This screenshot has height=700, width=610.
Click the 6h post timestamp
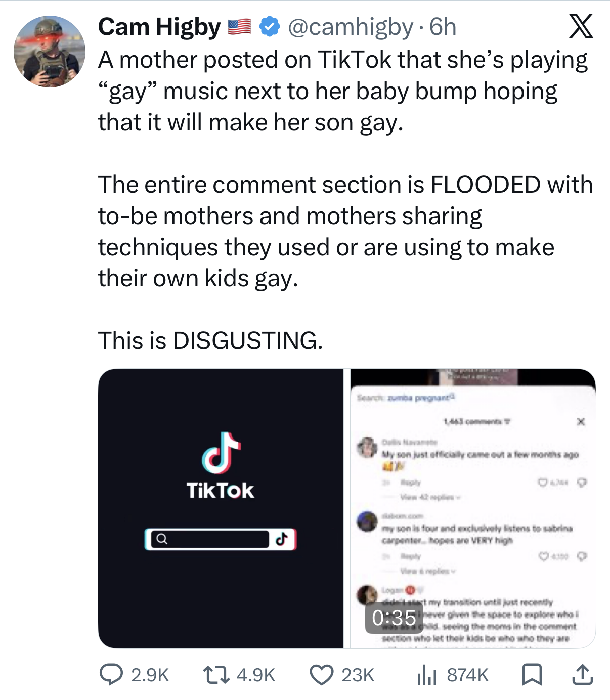[x=443, y=27]
